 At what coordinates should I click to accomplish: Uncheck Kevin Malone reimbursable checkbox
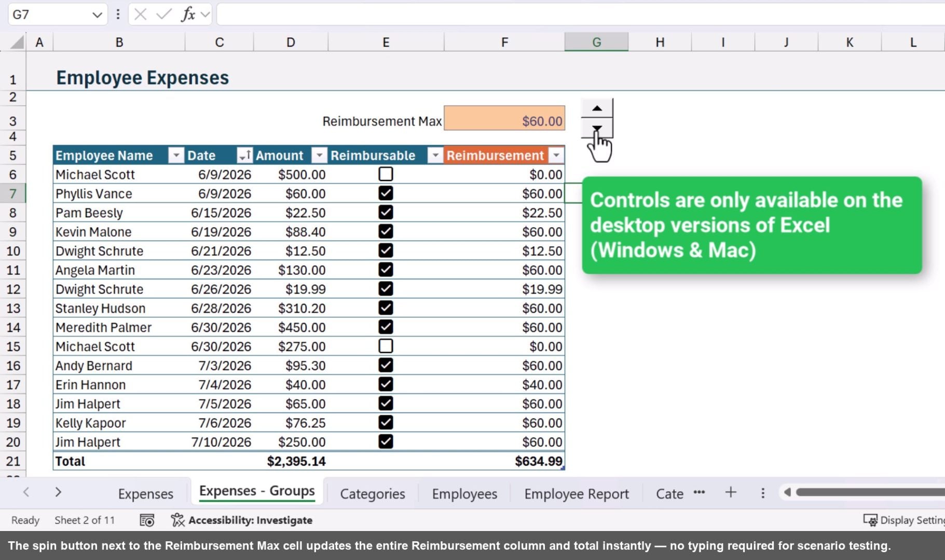pyautogui.click(x=386, y=231)
